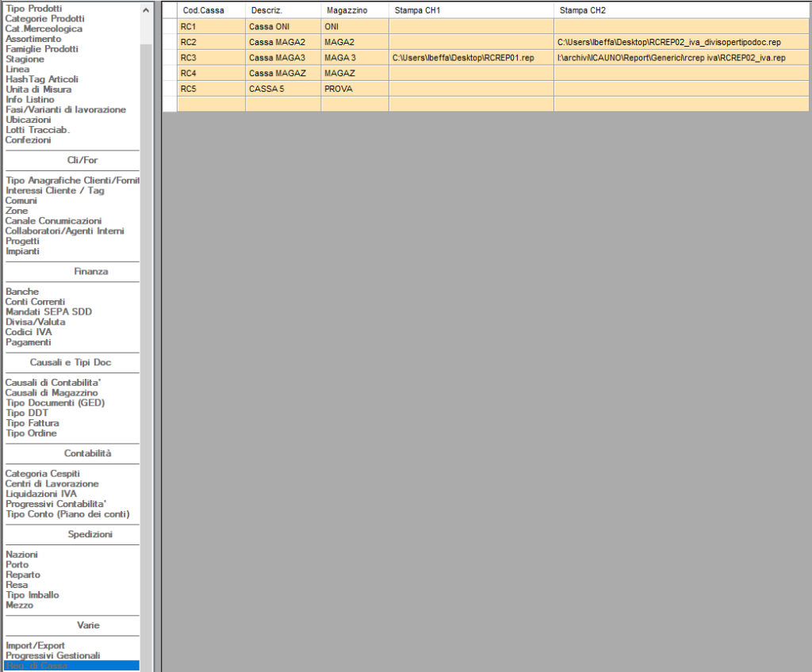Go to Causali di Magazzino

(52, 392)
